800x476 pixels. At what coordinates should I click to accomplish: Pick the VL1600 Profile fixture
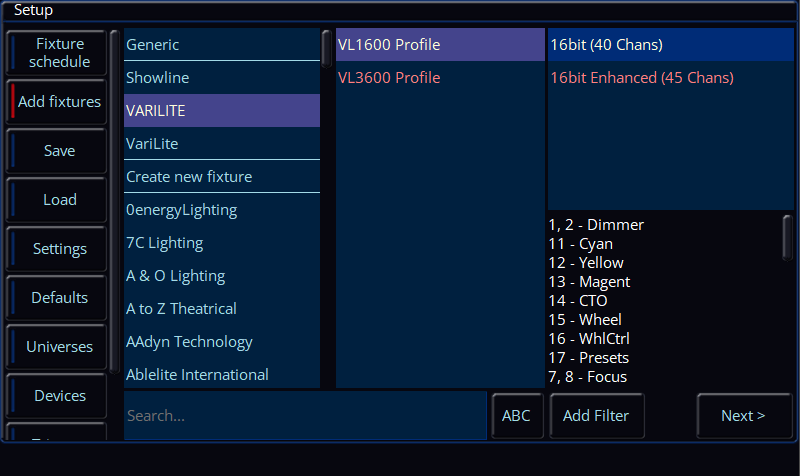pos(440,44)
